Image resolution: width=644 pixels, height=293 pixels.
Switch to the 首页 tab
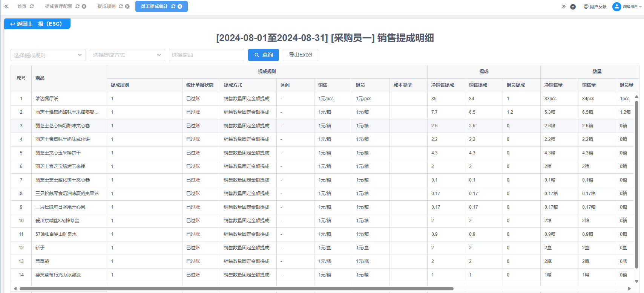click(x=22, y=6)
